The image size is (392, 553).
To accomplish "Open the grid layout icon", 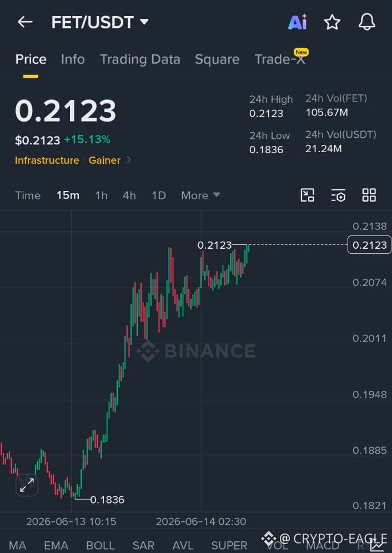I will coord(369,195).
